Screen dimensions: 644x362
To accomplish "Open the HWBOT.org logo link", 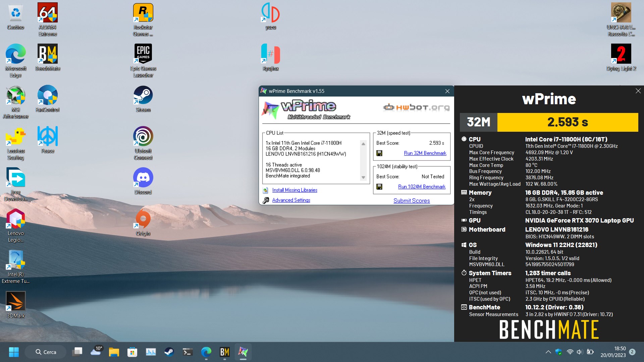I will pos(416,107).
